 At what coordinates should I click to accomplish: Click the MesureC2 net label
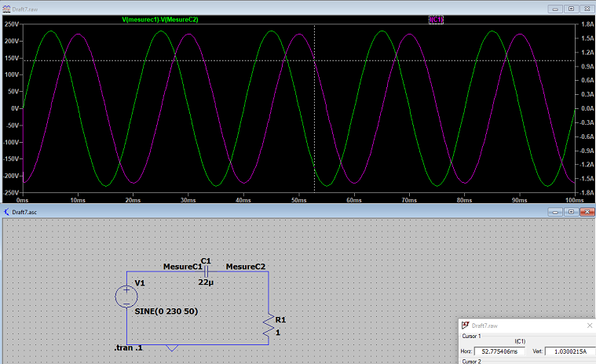[x=246, y=267]
